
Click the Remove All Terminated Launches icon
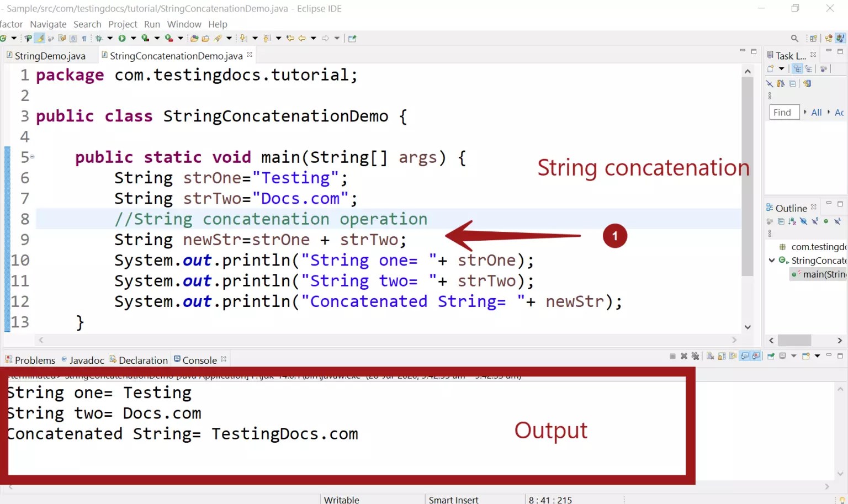click(695, 356)
